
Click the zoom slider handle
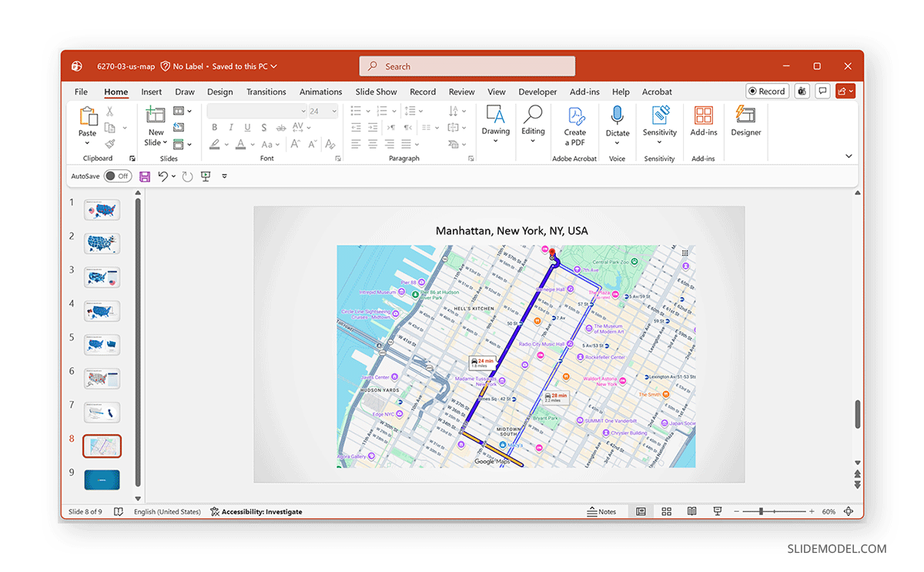[x=761, y=511]
